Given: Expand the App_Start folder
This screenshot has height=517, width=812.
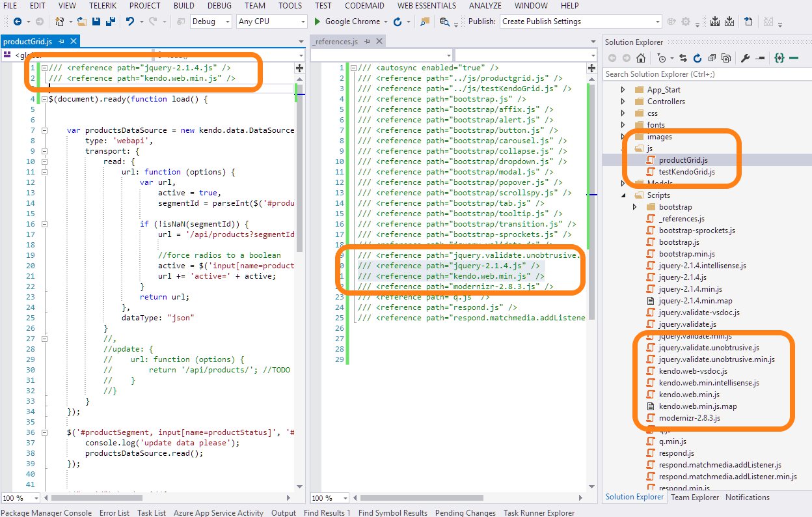Looking at the screenshot, I should tap(623, 90).
